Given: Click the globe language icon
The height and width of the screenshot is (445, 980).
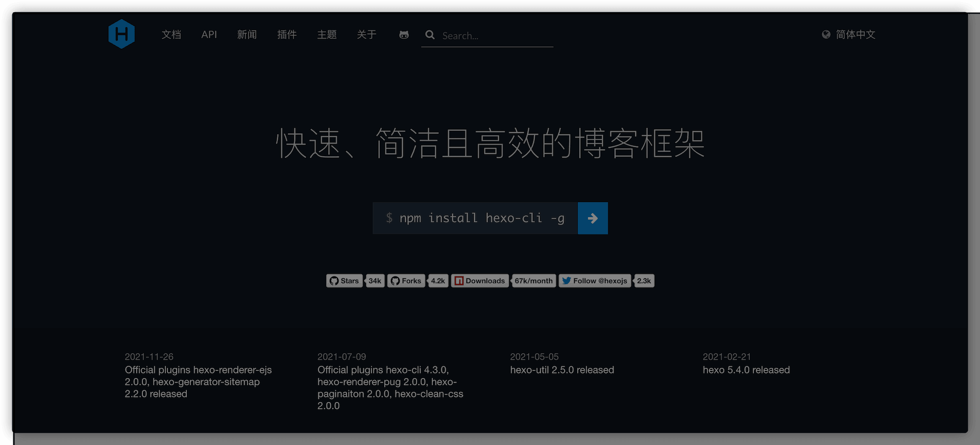Looking at the screenshot, I should 826,35.
